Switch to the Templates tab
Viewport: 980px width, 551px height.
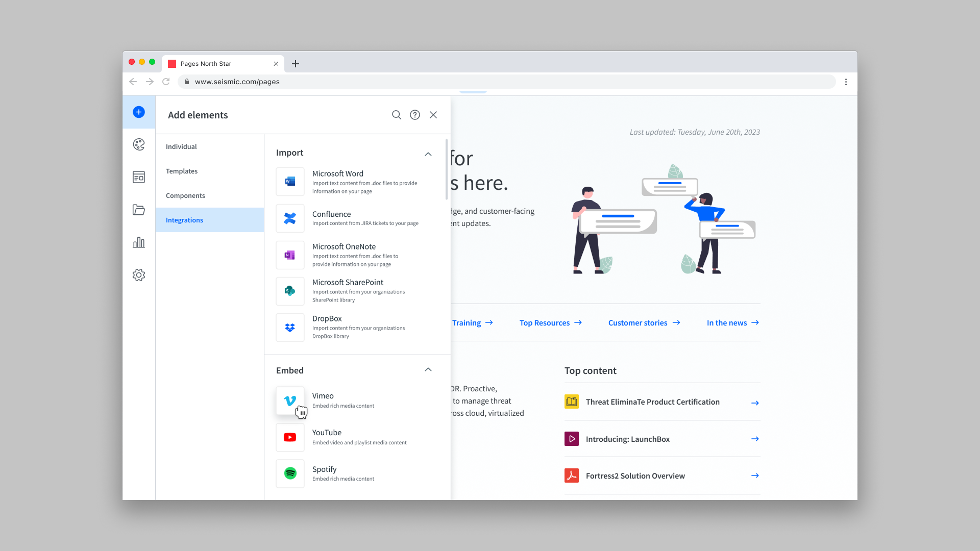pyautogui.click(x=182, y=171)
